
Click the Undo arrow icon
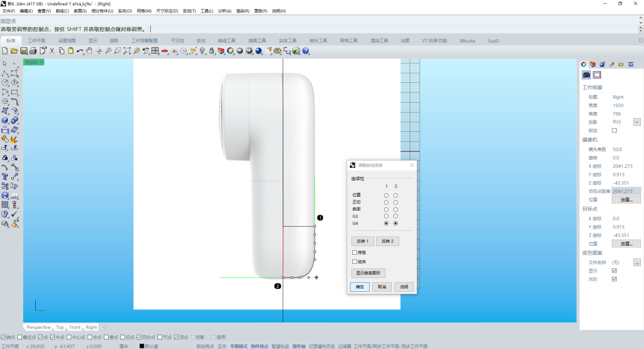point(80,51)
